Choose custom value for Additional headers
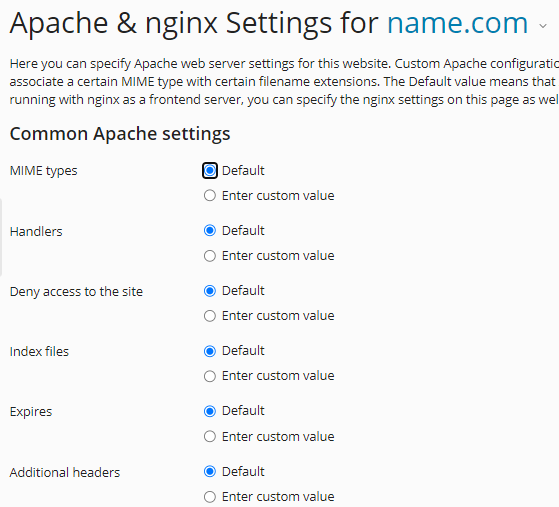This screenshot has height=507, width=559. [x=210, y=497]
